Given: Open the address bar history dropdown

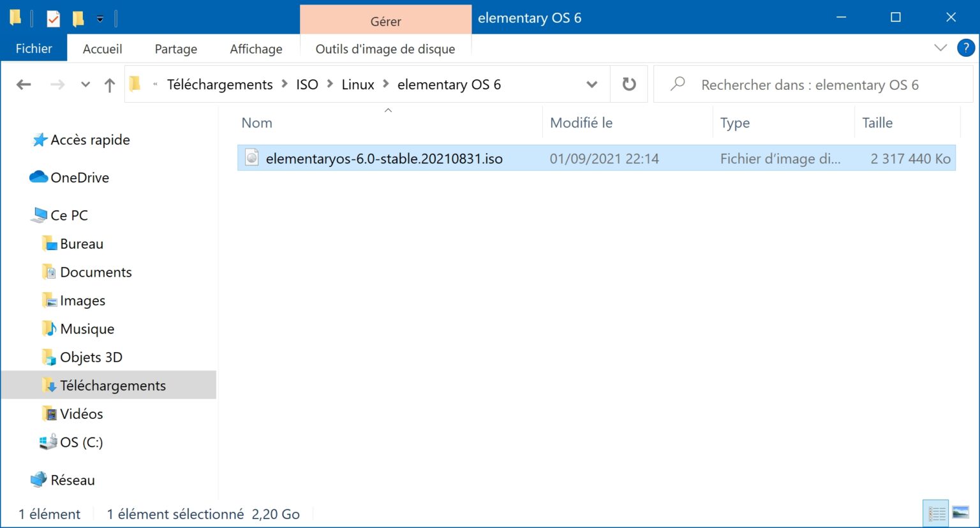Looking at the screenshot, I should point(591,84).
